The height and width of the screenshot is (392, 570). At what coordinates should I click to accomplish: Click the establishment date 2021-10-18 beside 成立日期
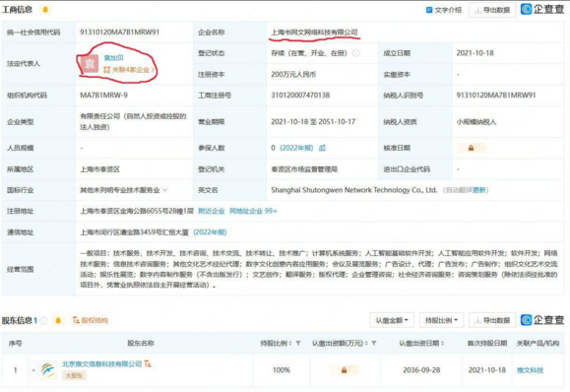(x=475, y=53)
